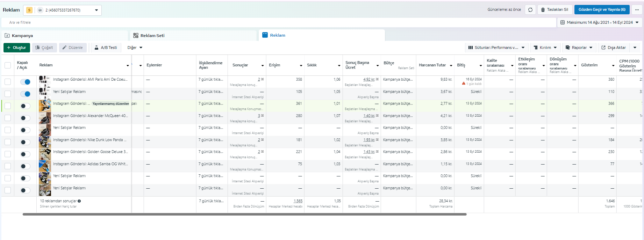Screen dimensions: 644x240
Task: Click the Ara ve filtrele search field
Action: pos(279,22)
